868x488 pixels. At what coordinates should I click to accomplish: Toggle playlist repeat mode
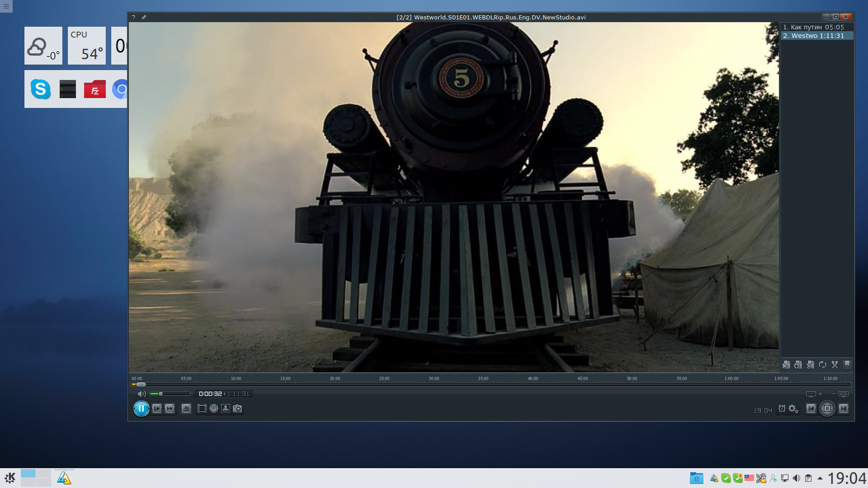point(822,365)
